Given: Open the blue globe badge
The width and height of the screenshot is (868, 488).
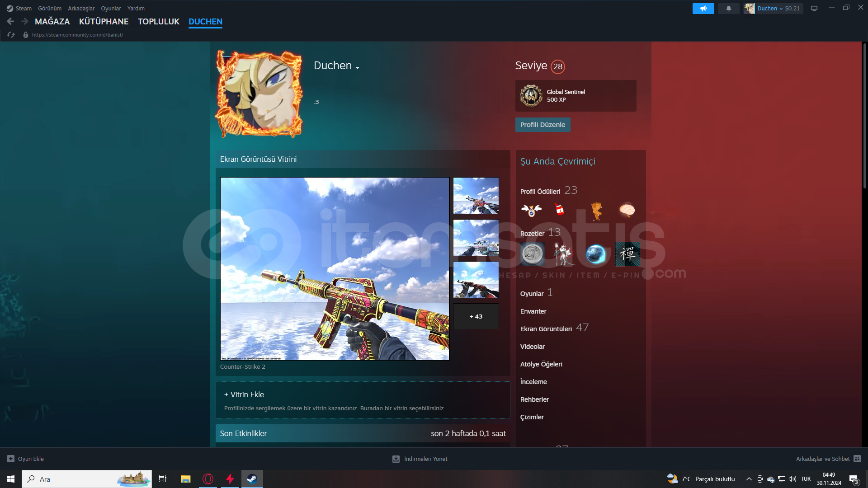Looking at the screenshot, I should pyautogui.click(x=596, y=254).
